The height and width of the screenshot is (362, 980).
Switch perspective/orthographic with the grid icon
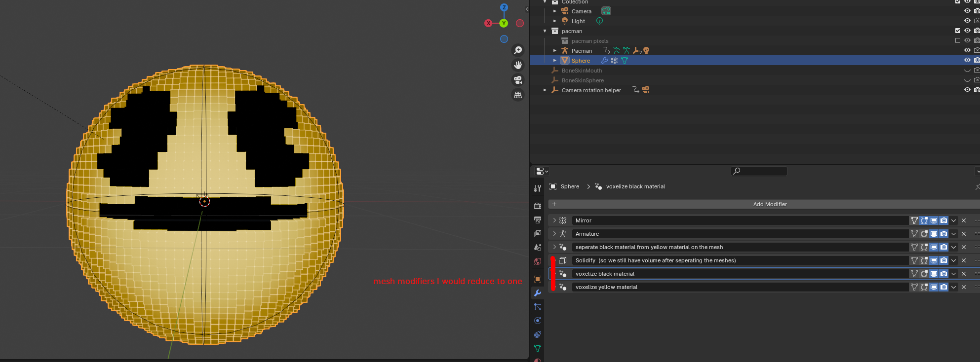(x=518, y=95)
